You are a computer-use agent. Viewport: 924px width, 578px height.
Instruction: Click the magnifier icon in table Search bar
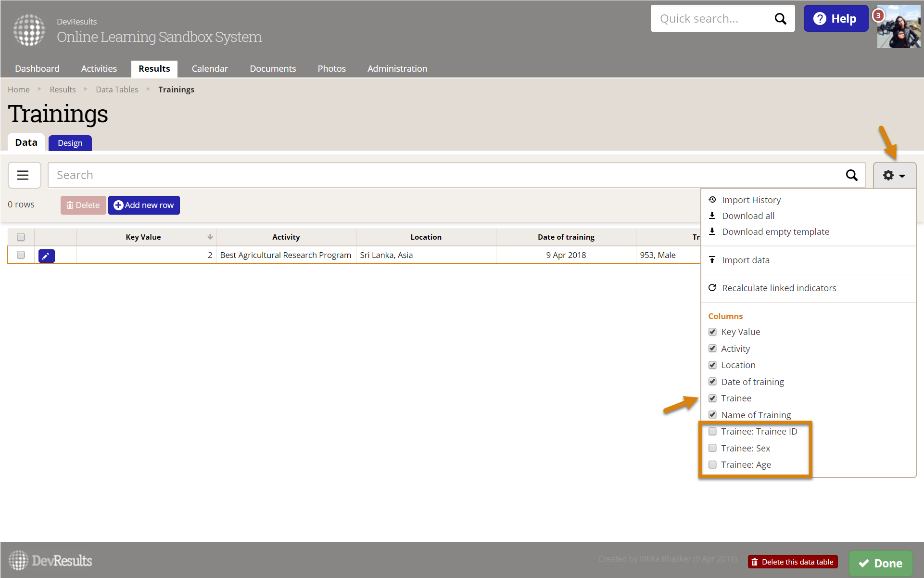(x=851, y=175)
